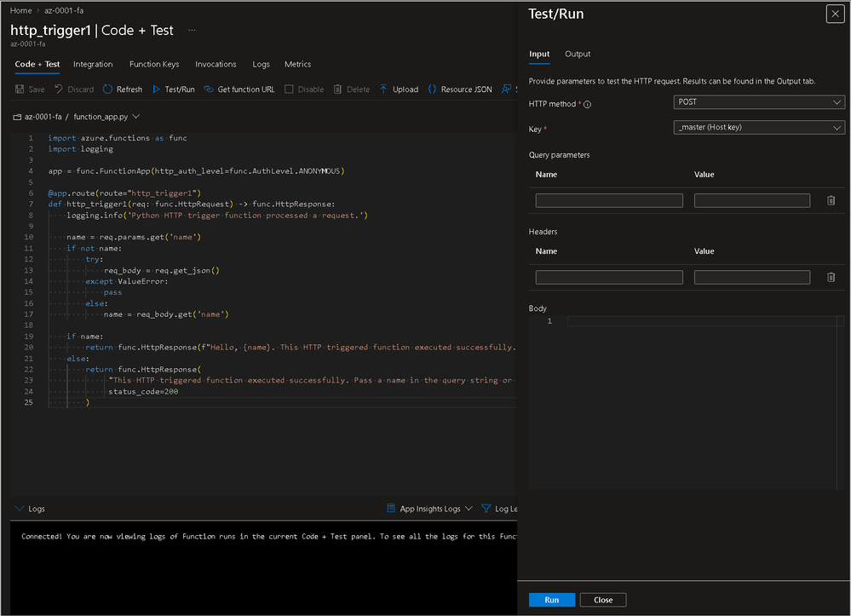Click the folder icon beside az-0001-fa path
851x616 pixels.
(17, 117)
